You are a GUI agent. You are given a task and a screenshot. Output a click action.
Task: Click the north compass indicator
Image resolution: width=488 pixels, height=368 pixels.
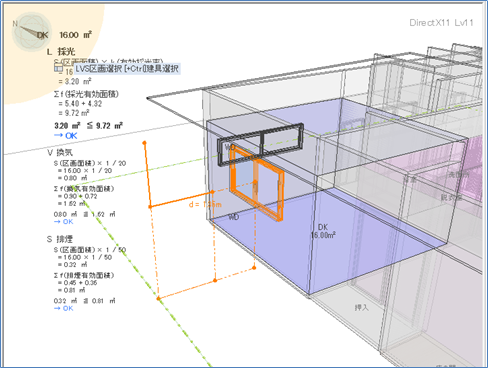coord(32,32)
